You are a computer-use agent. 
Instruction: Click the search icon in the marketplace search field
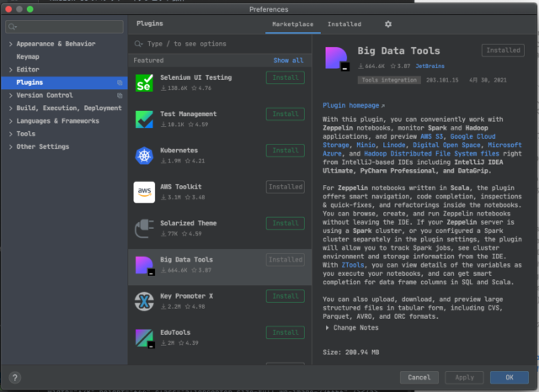[138, 44]
